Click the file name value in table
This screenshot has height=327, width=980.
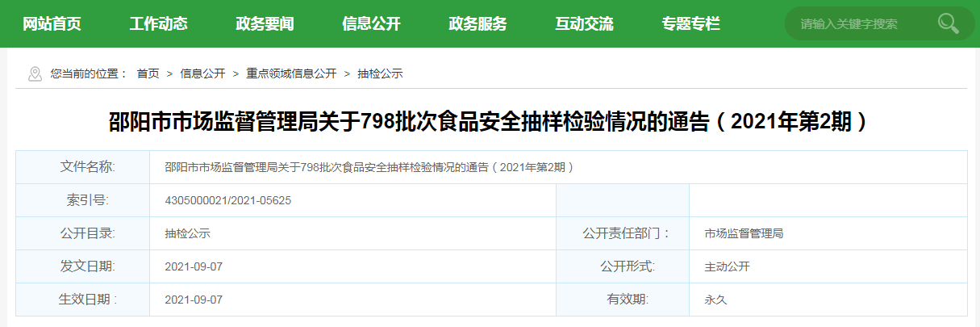point(369,167)
